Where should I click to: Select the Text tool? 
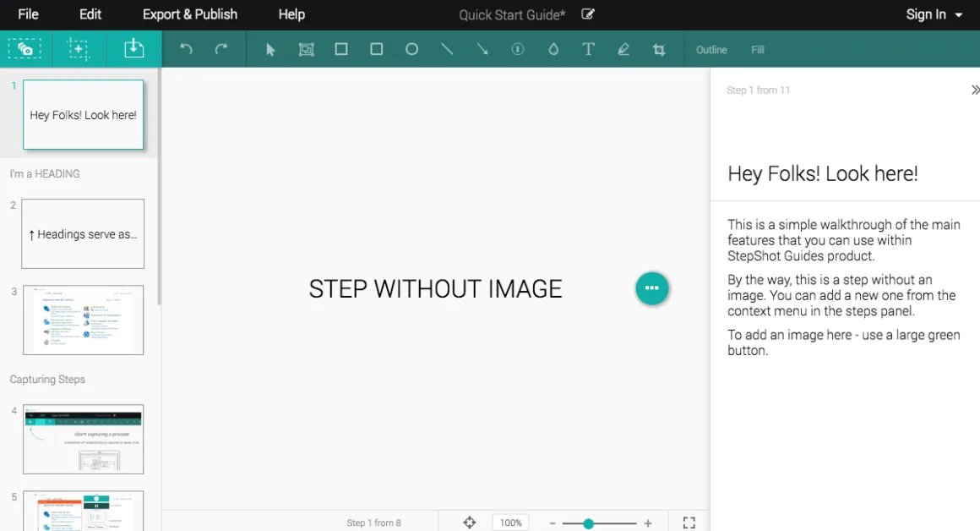[x=588, y=49]
